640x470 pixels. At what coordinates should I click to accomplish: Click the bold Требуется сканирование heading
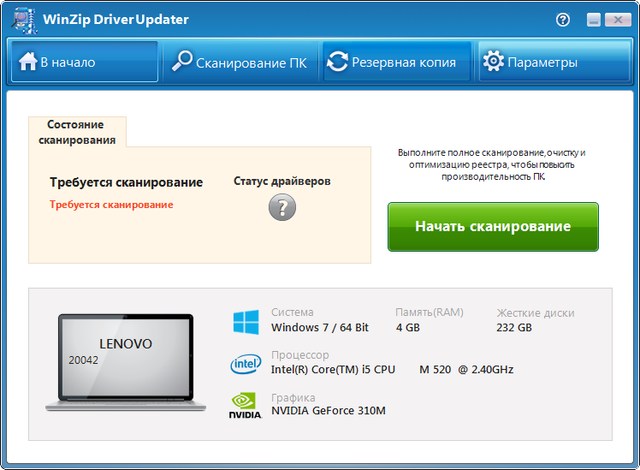[x=126, y=182]
